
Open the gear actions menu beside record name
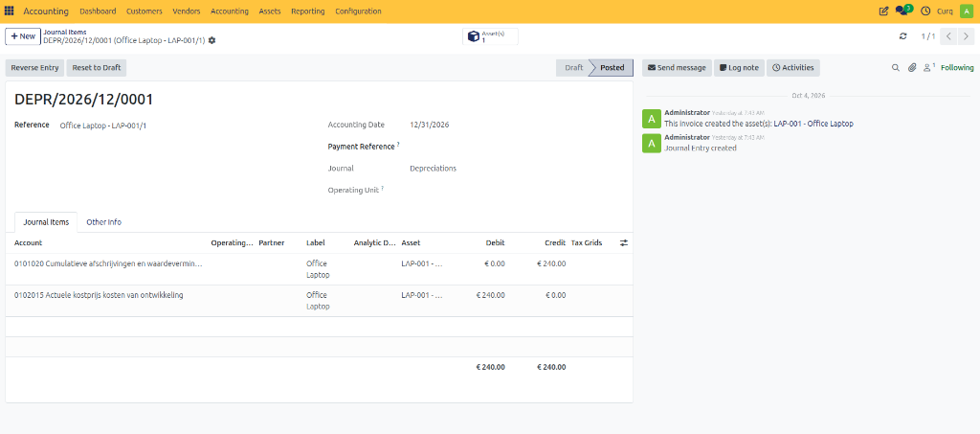click(x=212, y=40)
